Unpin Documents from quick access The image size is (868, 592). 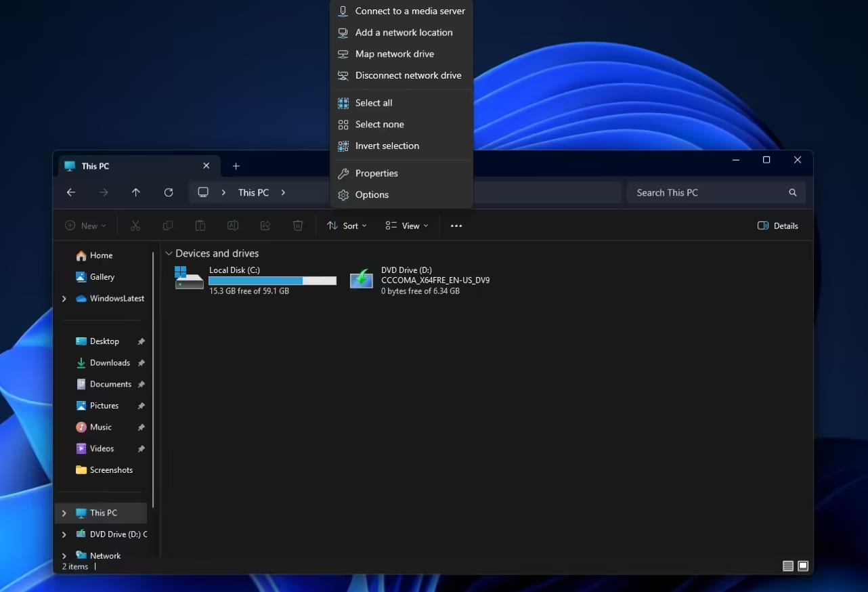pyautogui.click(x=142, y=384)
